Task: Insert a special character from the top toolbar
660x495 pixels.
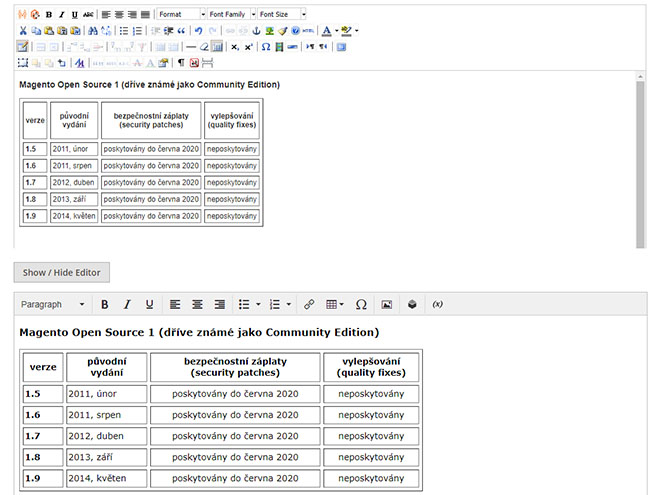Action: tap(266, 47)
